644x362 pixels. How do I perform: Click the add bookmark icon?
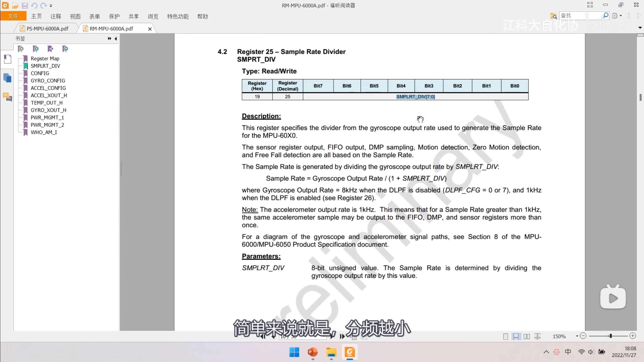(x=35, y=49)
